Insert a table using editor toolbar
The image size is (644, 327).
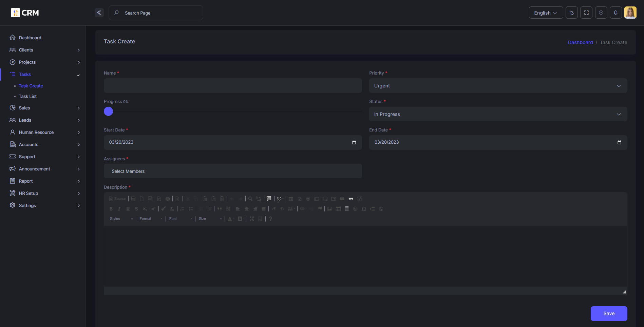[x=338, y=209]
